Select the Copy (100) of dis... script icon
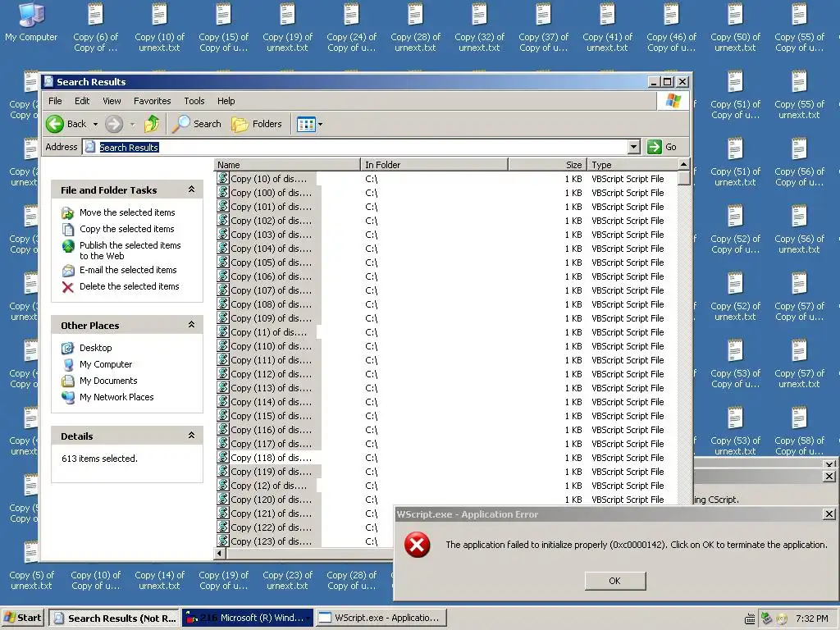Screen dimensions: 840x630 (223, 192)
